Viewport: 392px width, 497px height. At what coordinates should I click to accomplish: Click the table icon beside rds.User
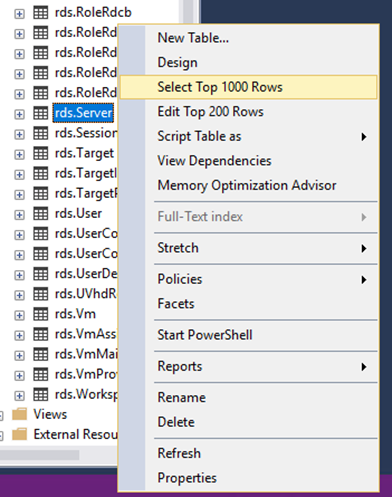click(41, 214)
